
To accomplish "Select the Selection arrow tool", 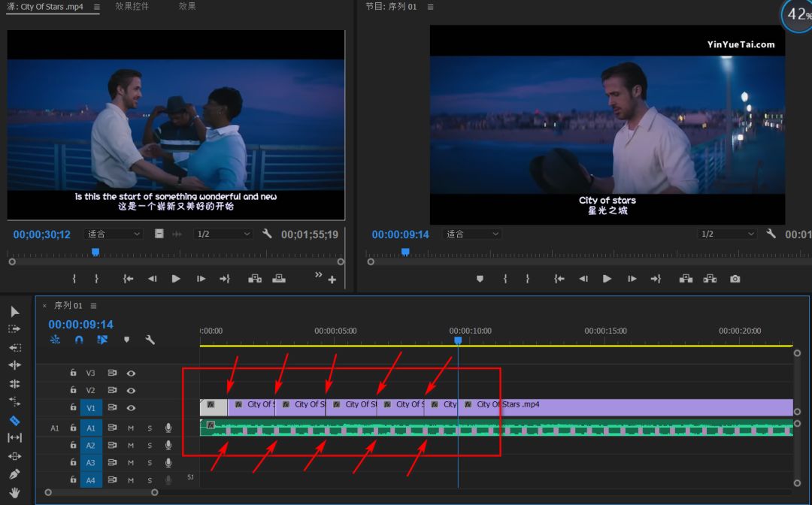I will (15, 312).
